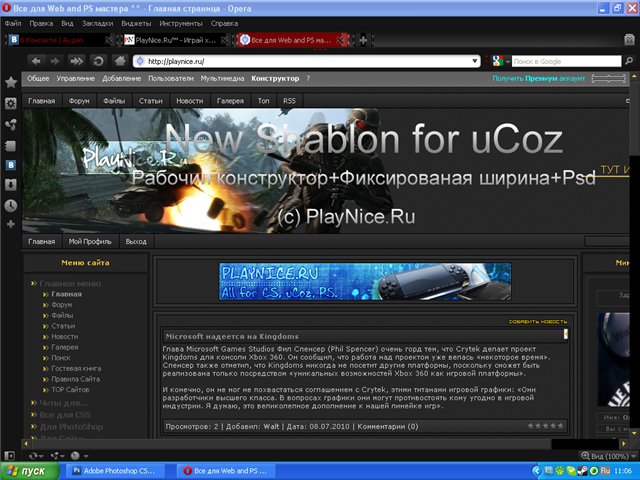
Task: Open the History clock panel
Action: [x=11, y=205]
